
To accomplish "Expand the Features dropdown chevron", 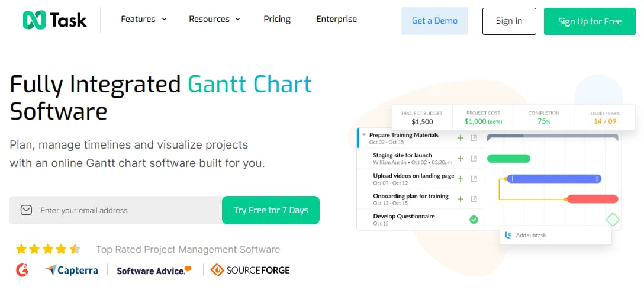I will click(165, 20).
